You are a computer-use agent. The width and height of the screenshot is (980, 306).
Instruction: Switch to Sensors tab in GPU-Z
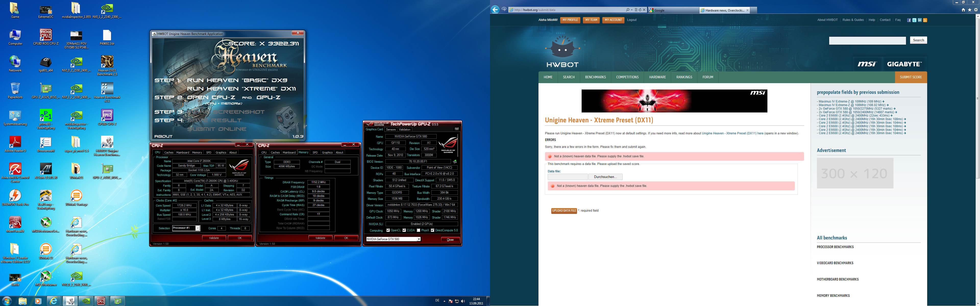pyautogui.click(x=391, y=129)
